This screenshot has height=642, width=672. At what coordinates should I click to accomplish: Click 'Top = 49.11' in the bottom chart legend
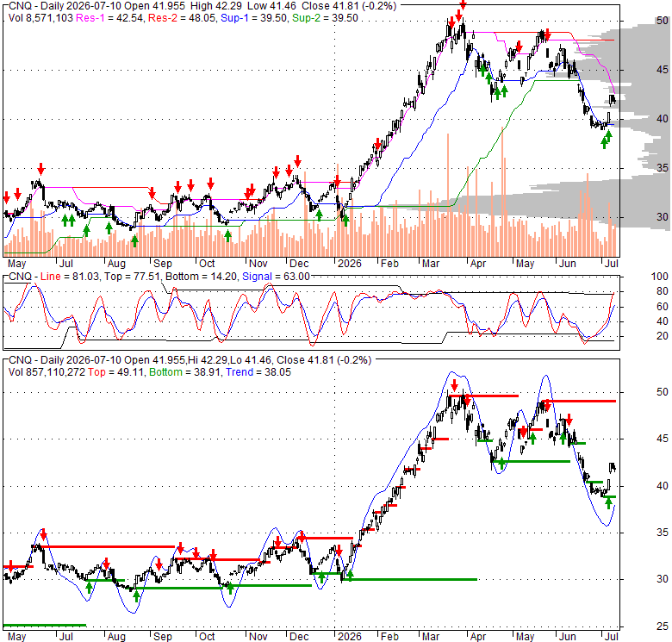point(115,372)
